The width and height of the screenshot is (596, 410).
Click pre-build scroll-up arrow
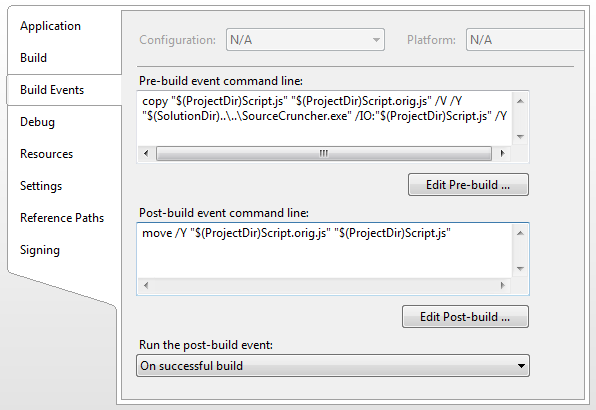click(520, 101)
